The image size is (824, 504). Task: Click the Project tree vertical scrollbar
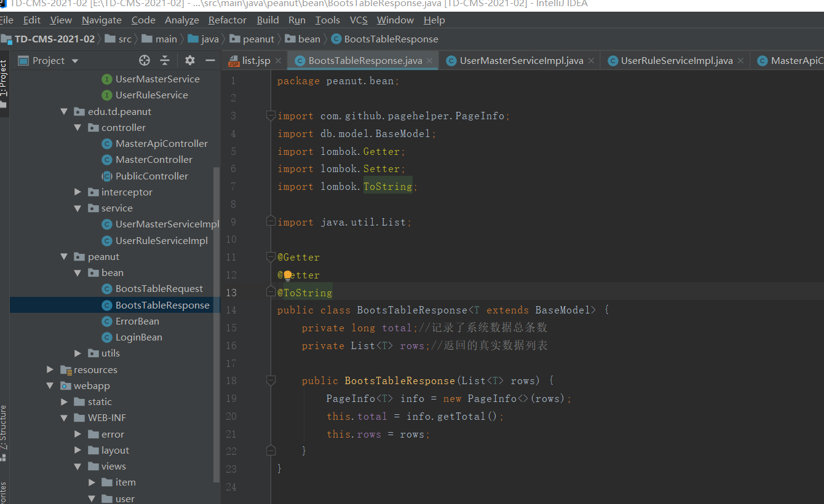pyautogui.click(x=216, y=325)
